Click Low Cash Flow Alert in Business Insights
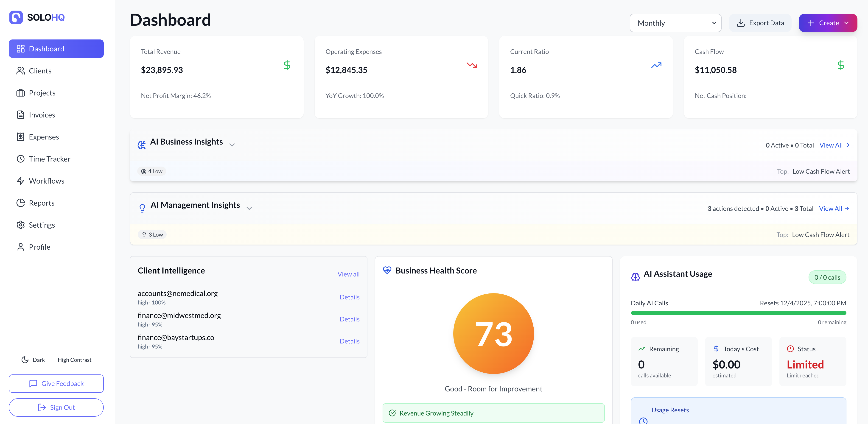The width and height of the screenshot is (868, 424). (821, 171)
